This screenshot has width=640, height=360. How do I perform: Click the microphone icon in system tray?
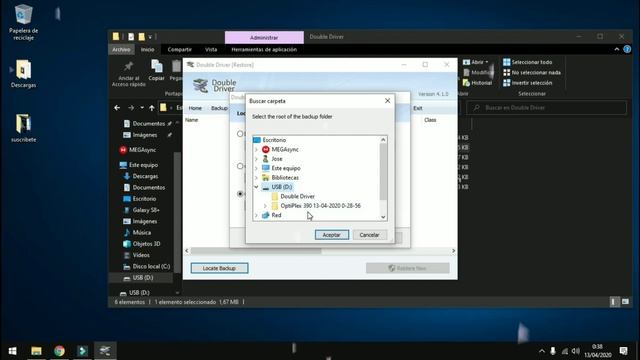553,351
